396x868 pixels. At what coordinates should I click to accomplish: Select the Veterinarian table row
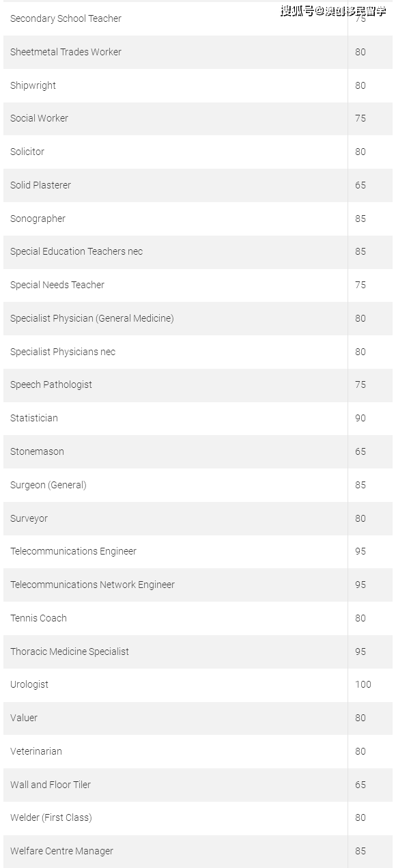click(x=198, y=751)
